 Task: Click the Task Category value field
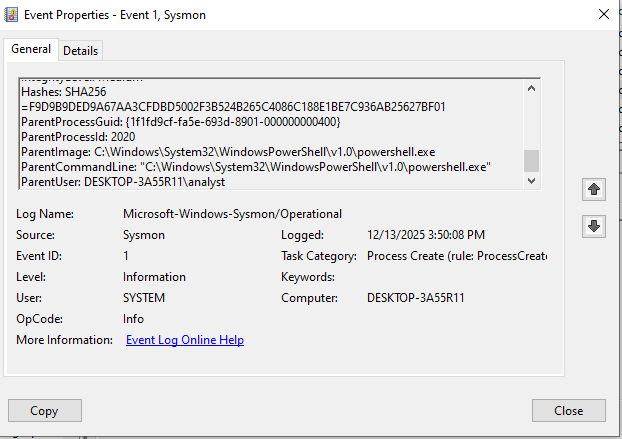point(456,256)
